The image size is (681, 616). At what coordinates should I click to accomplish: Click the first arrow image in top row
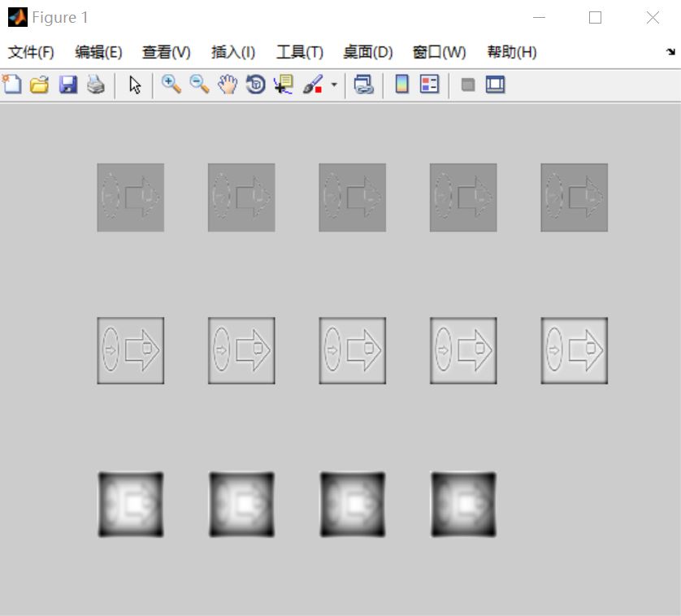click(x=130, y=197)
